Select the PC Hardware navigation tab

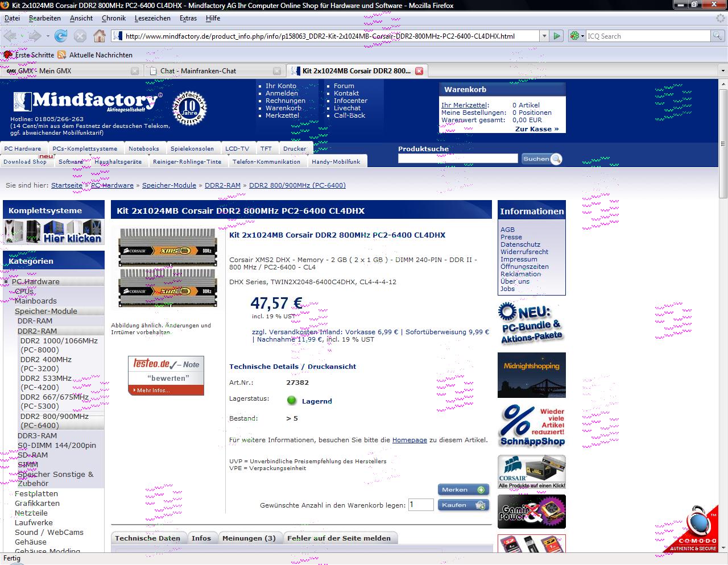point(23,148)
